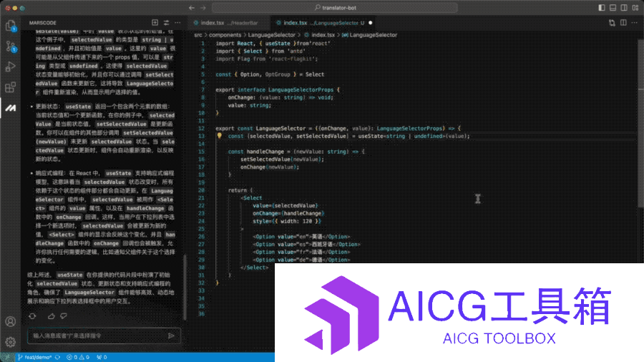
Task: Click the 'handleChange' identifier on line 15
Action: [265, 152]
